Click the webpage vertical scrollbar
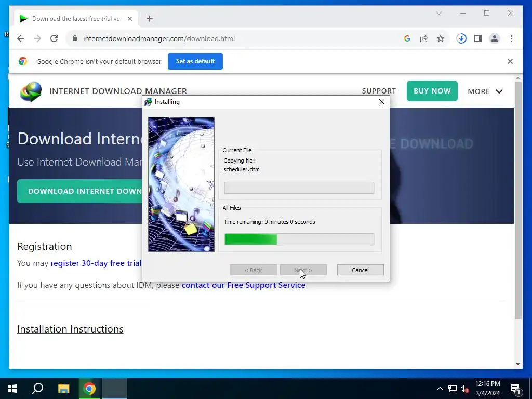 click(518, 200)
